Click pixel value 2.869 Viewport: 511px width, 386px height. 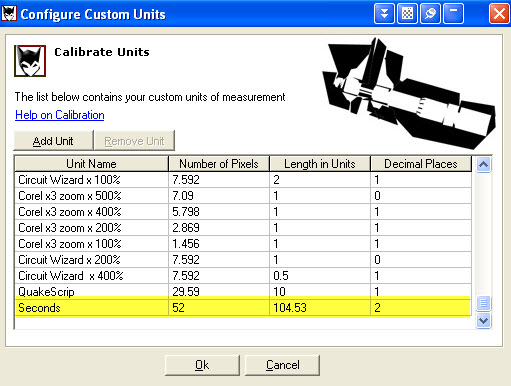pyautogui.click(x=186, y=228)
